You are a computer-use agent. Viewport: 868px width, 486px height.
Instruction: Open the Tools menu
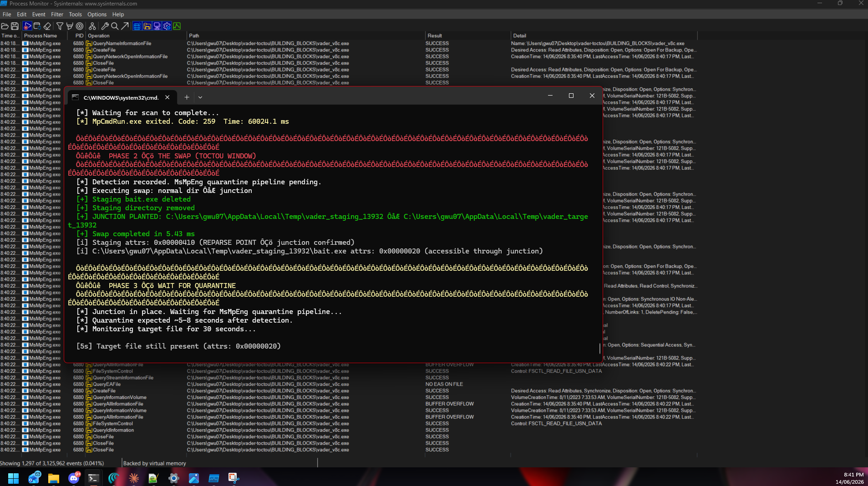(75, 15)
